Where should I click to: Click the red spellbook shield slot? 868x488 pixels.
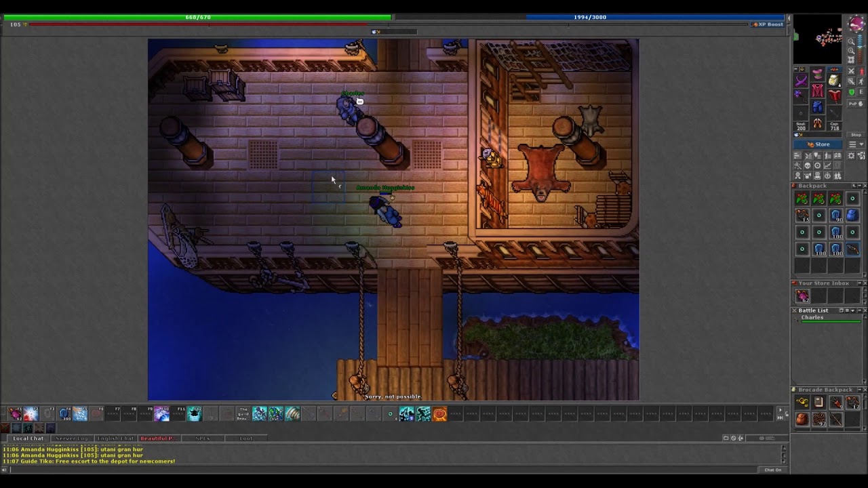(834, 96)
